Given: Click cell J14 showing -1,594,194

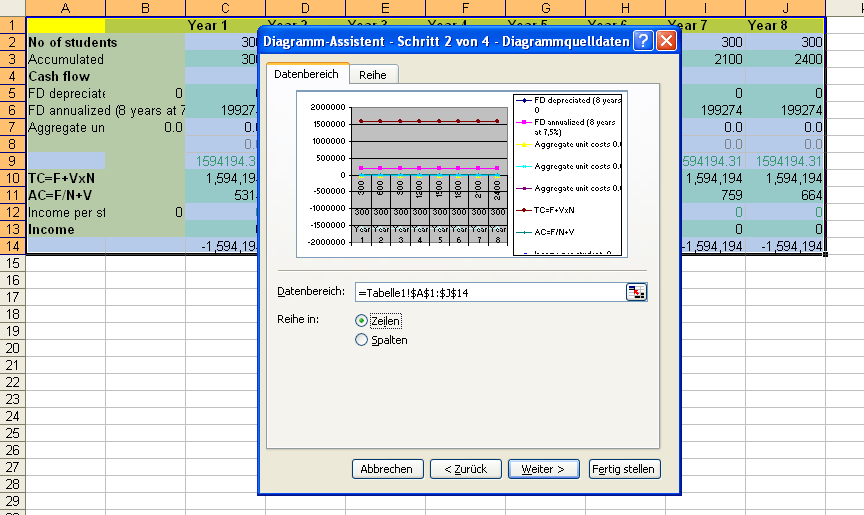Looking at the screenshot, I should click(x=785, y=246).
